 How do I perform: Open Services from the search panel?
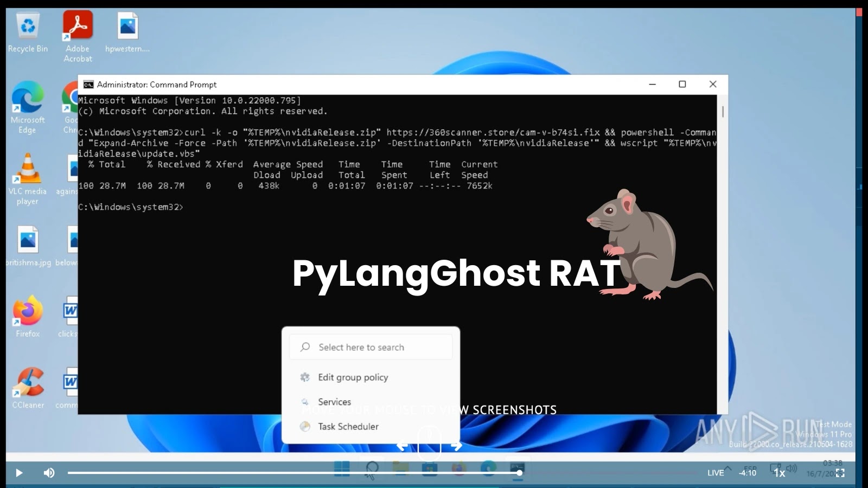(x=334, y=402)
